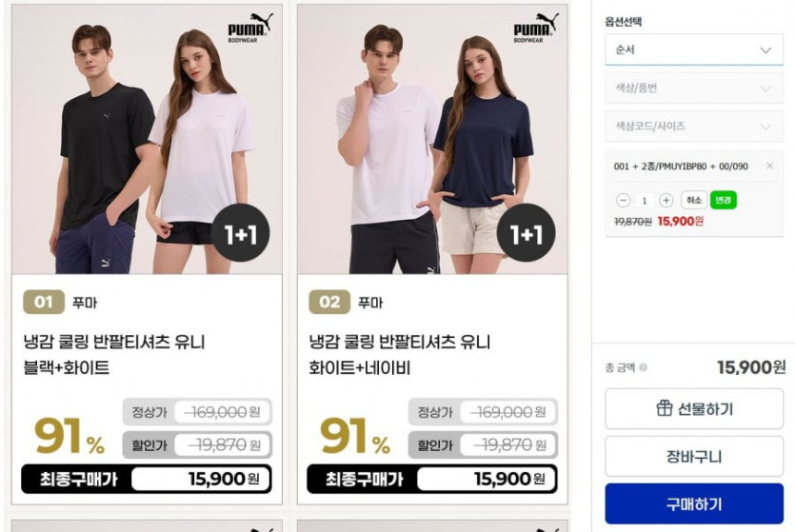Open the white and navy t-shirt product image
This screenshot has width=795, height=532.
pos(432,139)
